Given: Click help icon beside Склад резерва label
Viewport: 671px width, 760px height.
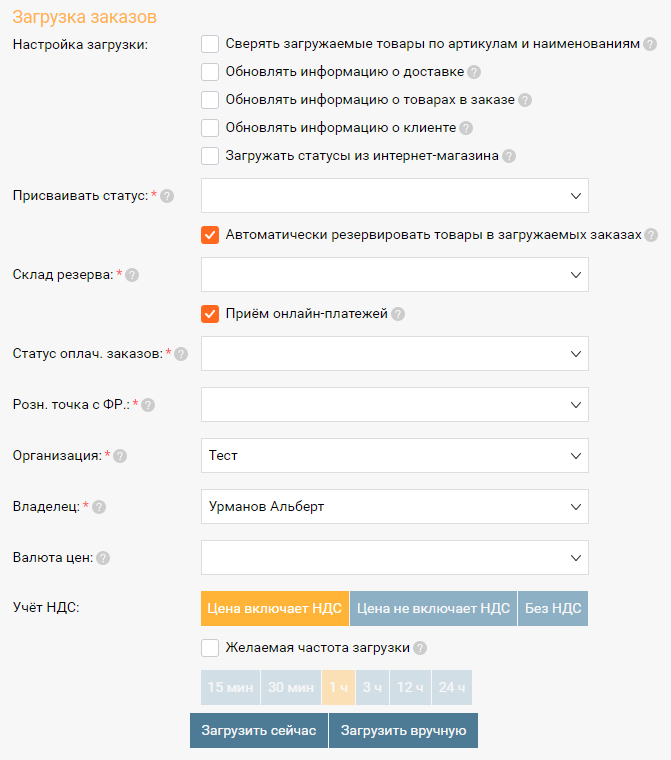Looking at the screenshot, I should click(x=132, y=275).
